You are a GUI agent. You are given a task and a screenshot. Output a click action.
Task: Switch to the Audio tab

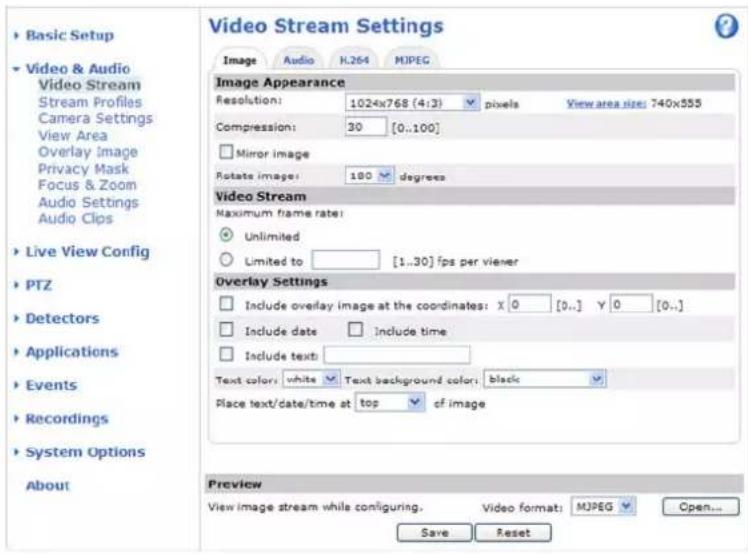coord(299,60)
